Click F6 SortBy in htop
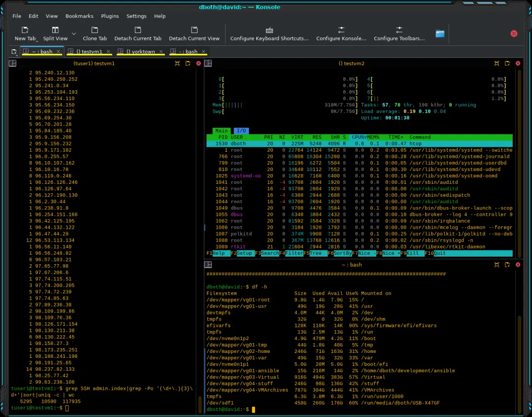 [x=339, y=253]
